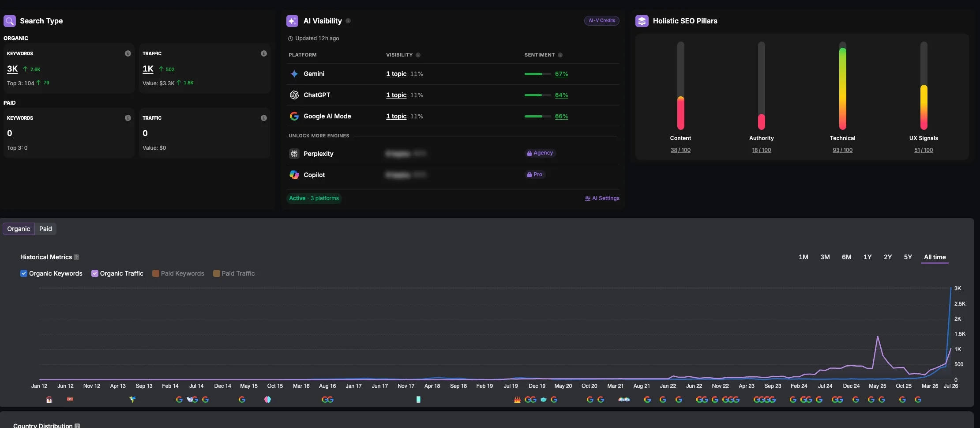980x428 pixels.
Task: Select the 5Y time range
Action: (x=908, y=257)
